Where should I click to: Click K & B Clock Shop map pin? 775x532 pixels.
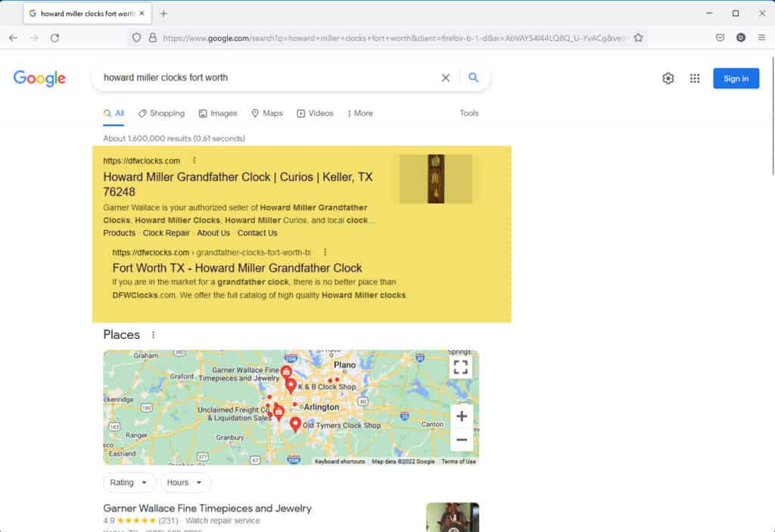291,386
